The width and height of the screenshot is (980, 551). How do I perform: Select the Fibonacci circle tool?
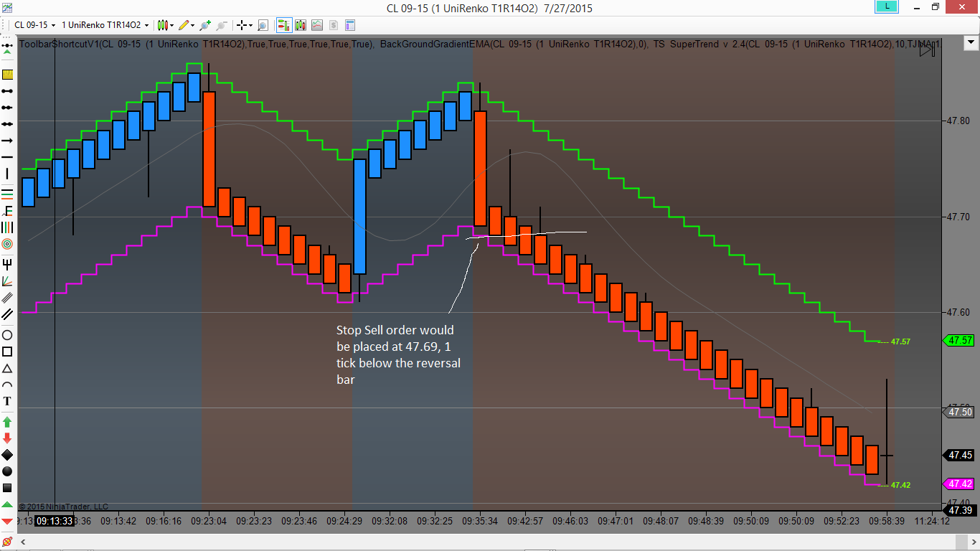tap(7, 244)
